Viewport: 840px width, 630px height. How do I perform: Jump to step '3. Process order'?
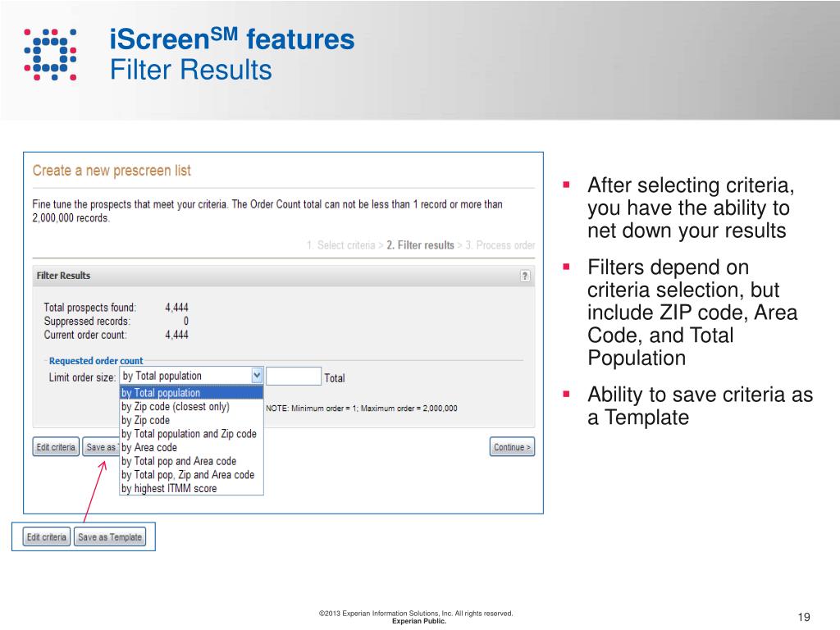click(500, 245)
